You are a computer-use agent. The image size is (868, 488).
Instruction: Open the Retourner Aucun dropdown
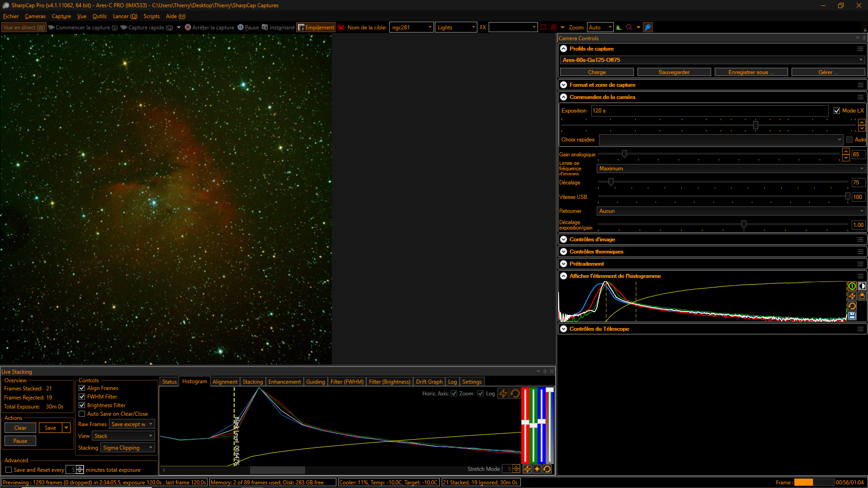point(731,211)
